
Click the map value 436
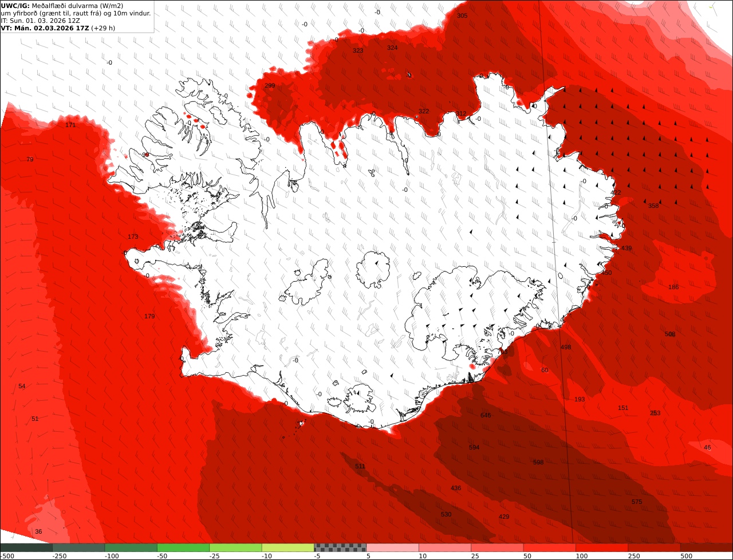click(456, 488)
